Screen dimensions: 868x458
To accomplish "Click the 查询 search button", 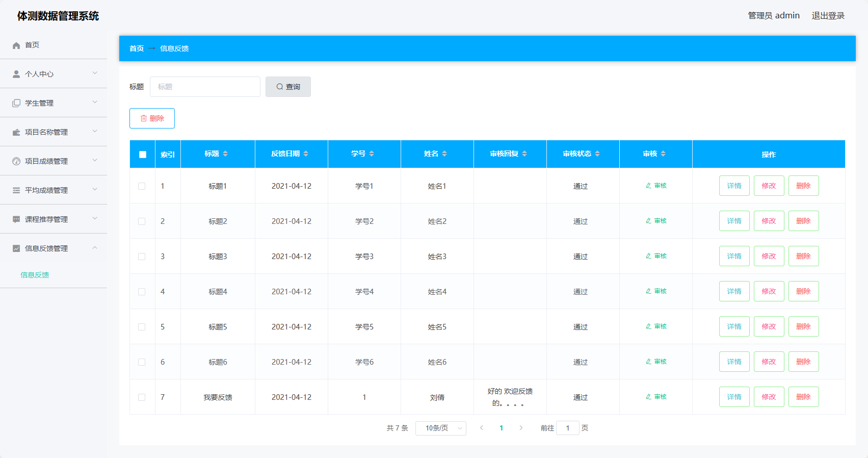I will pyautogui.click(x=288, y=87).
